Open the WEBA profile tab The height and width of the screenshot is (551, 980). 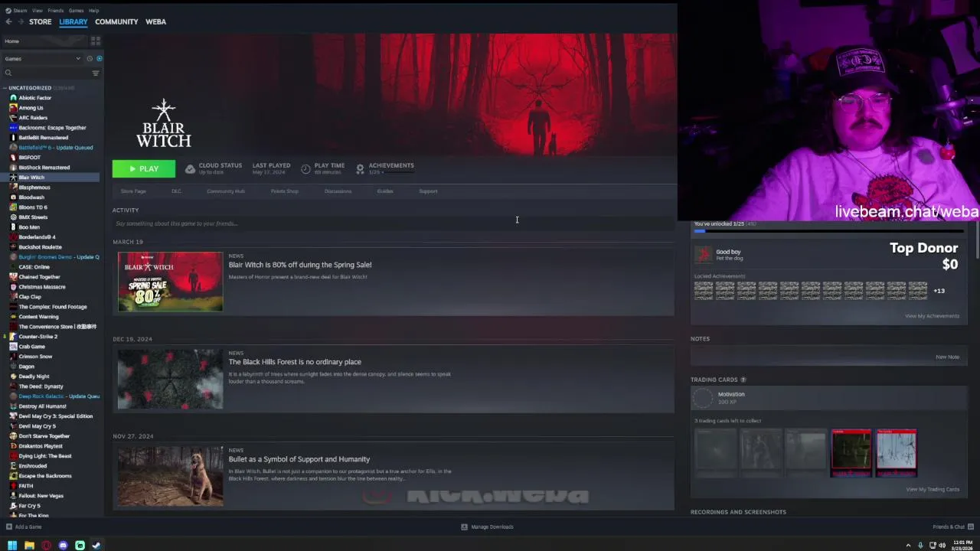(155, 21)
